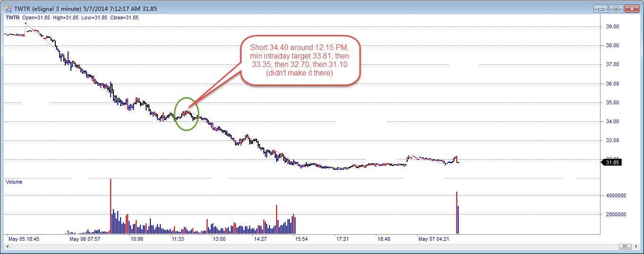644x254 pixels.
Task: Click the May 07 04:21 time label
Action: 433,239
